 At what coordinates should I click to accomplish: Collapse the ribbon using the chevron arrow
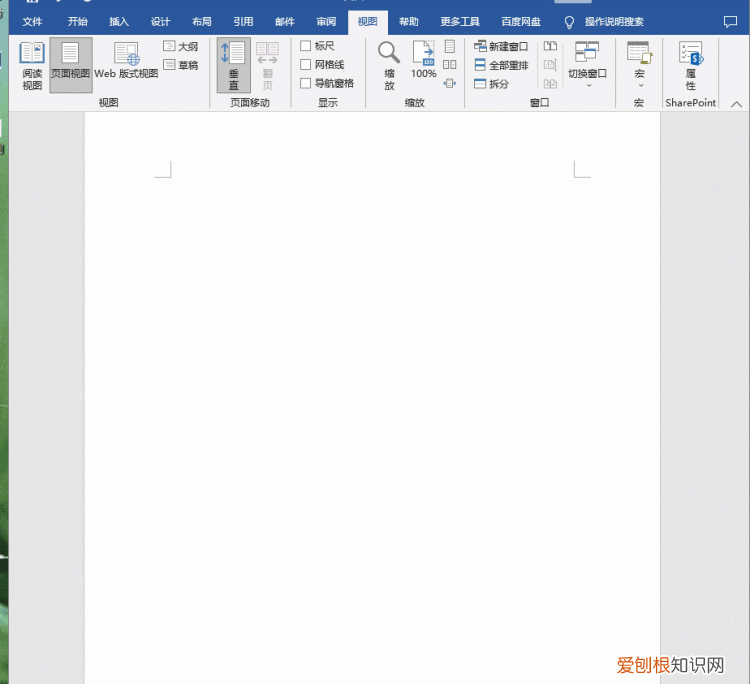coord(737,104)
